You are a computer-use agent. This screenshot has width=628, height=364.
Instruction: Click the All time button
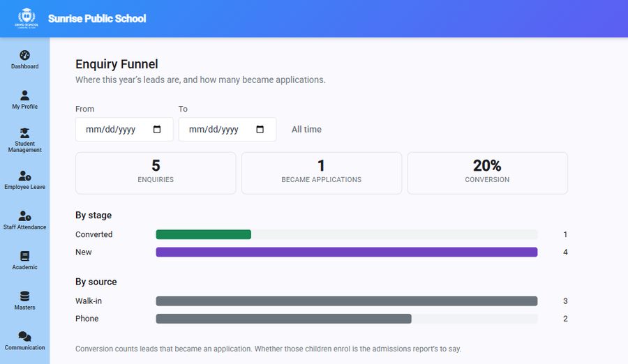coord(306,129)
